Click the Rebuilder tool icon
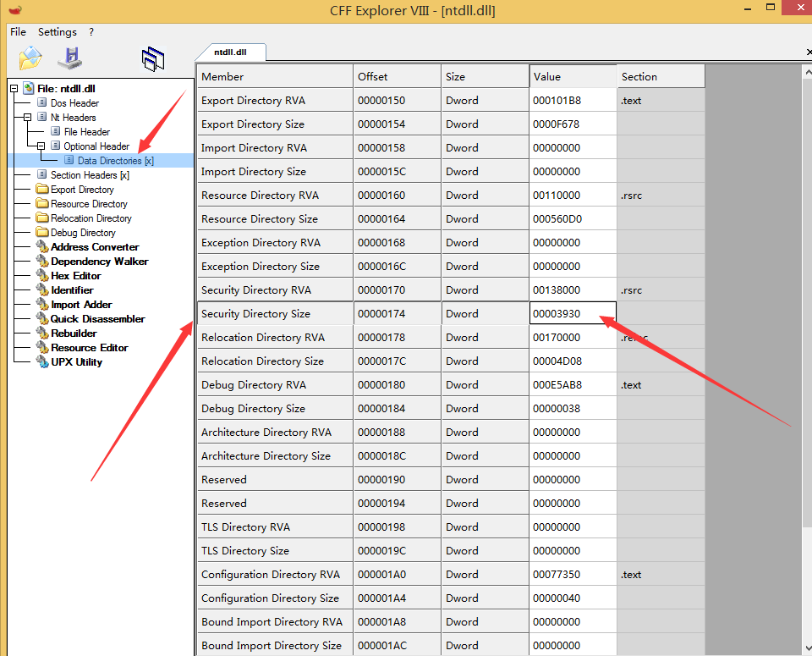The height and width of the screenshot is (656, 812). (x=42, y=334)
